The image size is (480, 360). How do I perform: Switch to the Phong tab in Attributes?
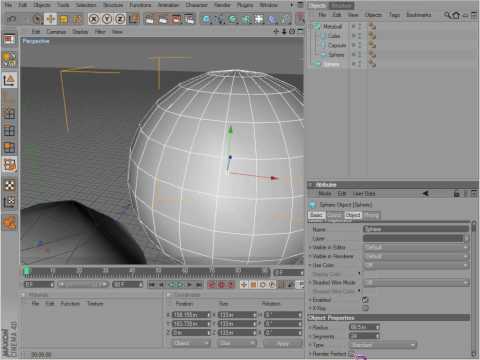point(371,215)
